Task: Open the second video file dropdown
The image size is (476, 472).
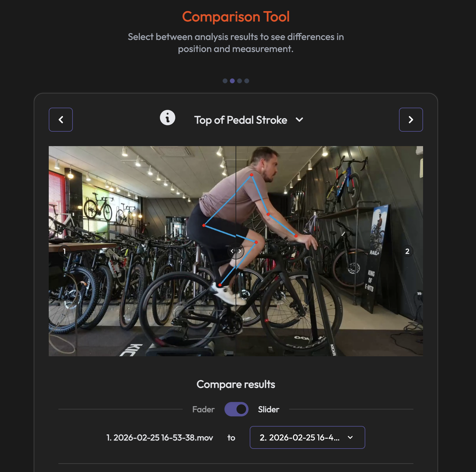Action: pos(307,437)
